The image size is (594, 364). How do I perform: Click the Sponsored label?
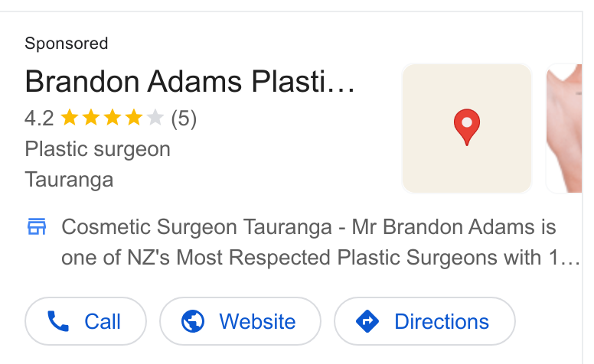click(x=67, y=44)
